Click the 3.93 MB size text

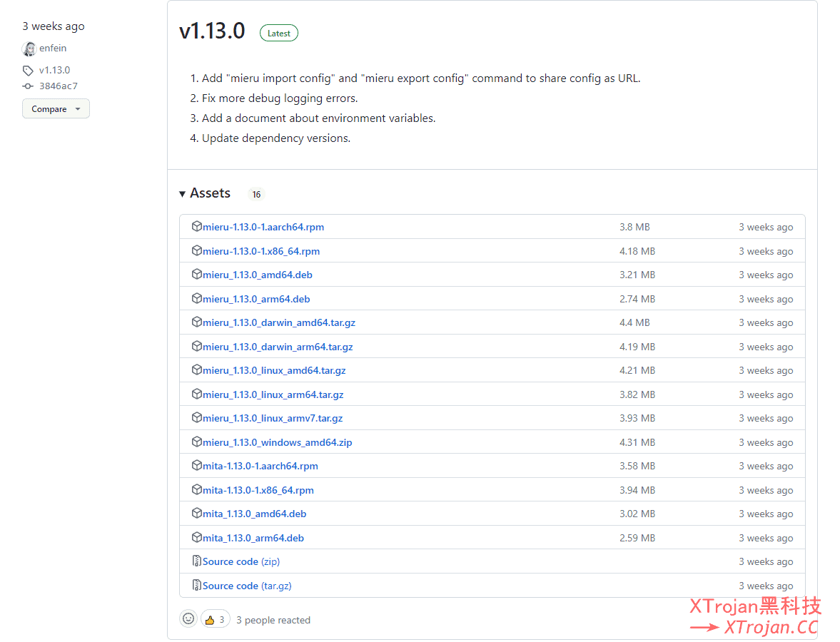pos(637,417)
